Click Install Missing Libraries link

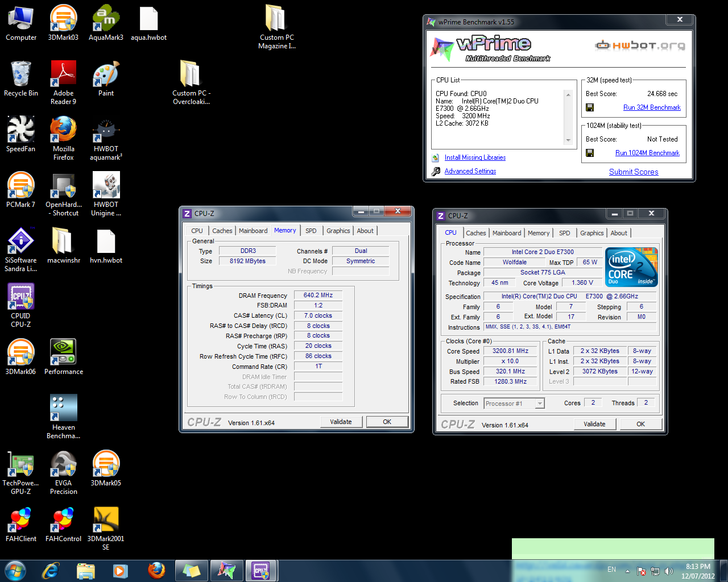click(x=475, y=157)
